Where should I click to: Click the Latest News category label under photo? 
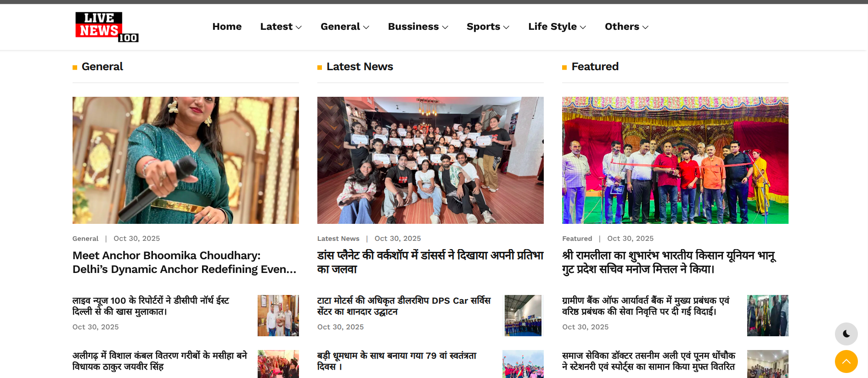point(338,239)
